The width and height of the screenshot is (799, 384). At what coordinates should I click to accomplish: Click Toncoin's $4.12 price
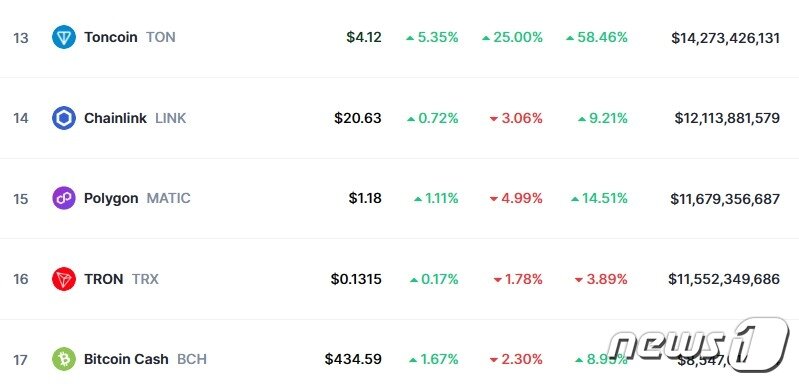(364, 37)
